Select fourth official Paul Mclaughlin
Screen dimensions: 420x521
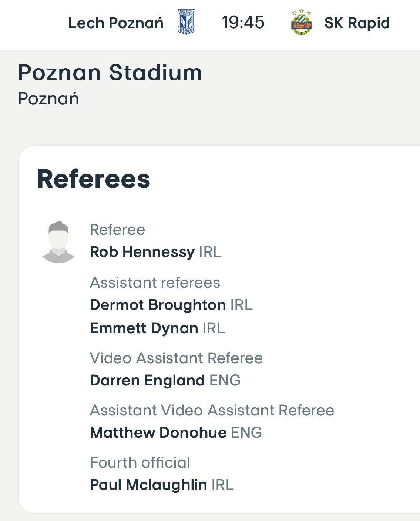[x=148, y=485]
